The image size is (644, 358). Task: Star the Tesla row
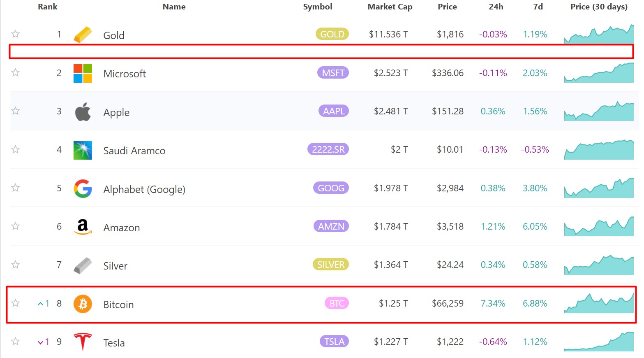coord(15,342)
